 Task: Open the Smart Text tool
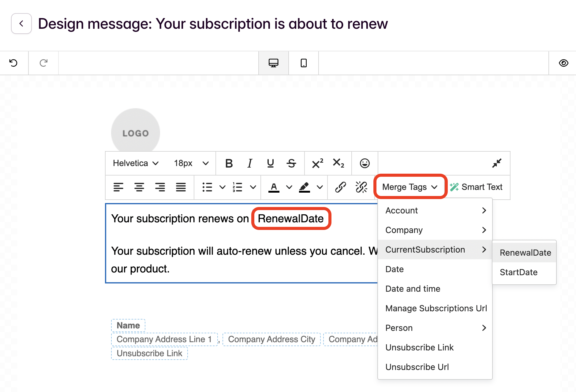tap(476, 187)
